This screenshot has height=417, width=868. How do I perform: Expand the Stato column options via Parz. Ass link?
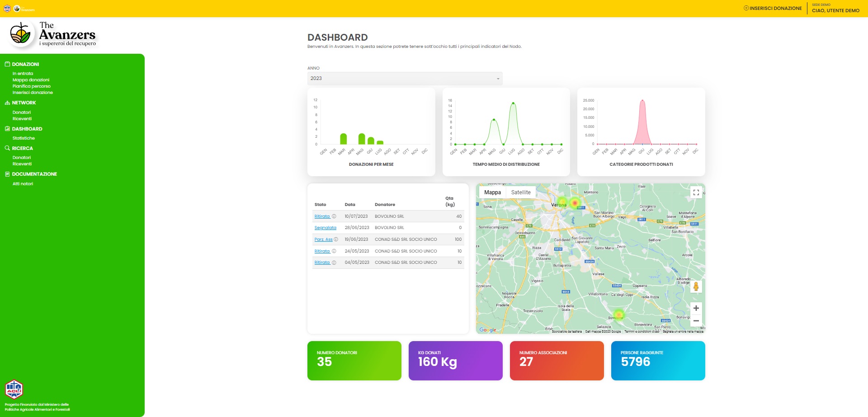(x=324, y=239)
